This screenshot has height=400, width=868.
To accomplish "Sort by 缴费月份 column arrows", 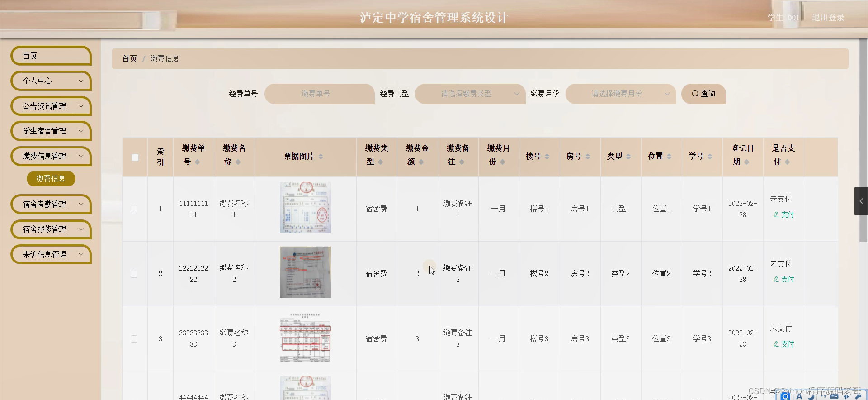I will 502,162.
